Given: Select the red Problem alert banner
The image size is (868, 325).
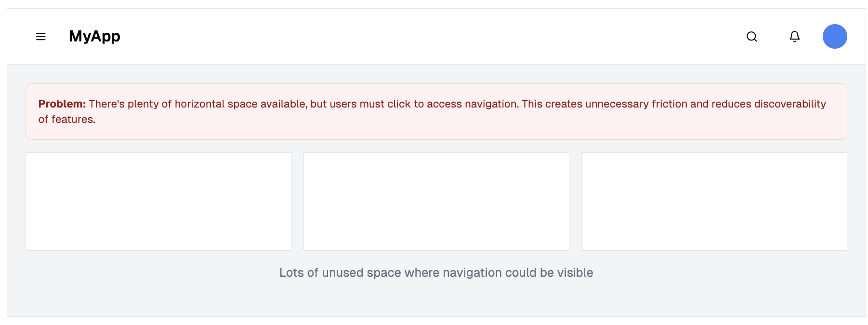Looking at the screenshot, I should tap(436, 112).
